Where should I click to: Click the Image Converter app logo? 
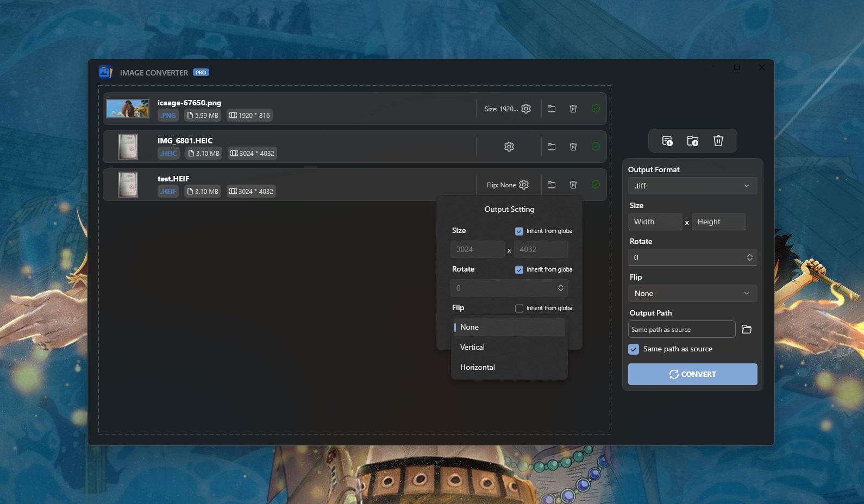tap(105, 72)
